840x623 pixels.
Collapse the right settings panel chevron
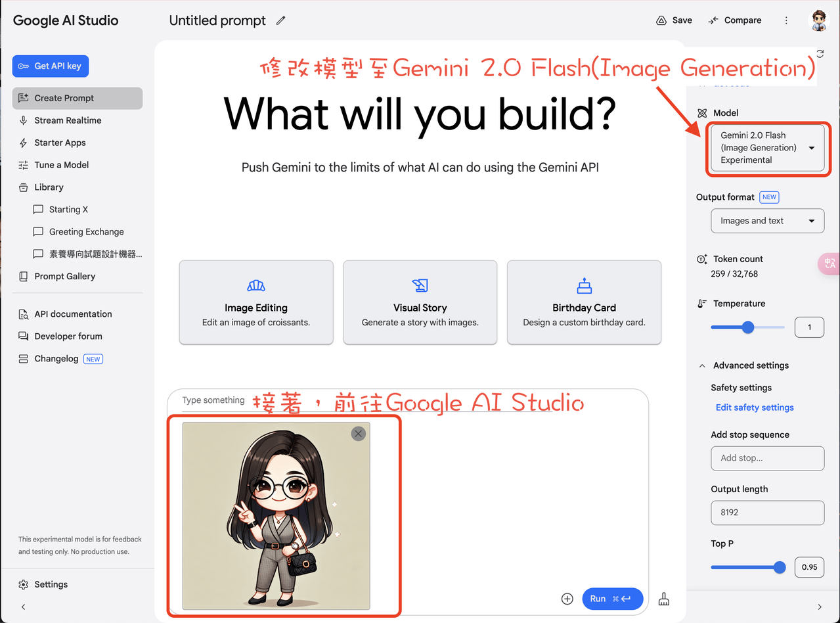(820, 607)
